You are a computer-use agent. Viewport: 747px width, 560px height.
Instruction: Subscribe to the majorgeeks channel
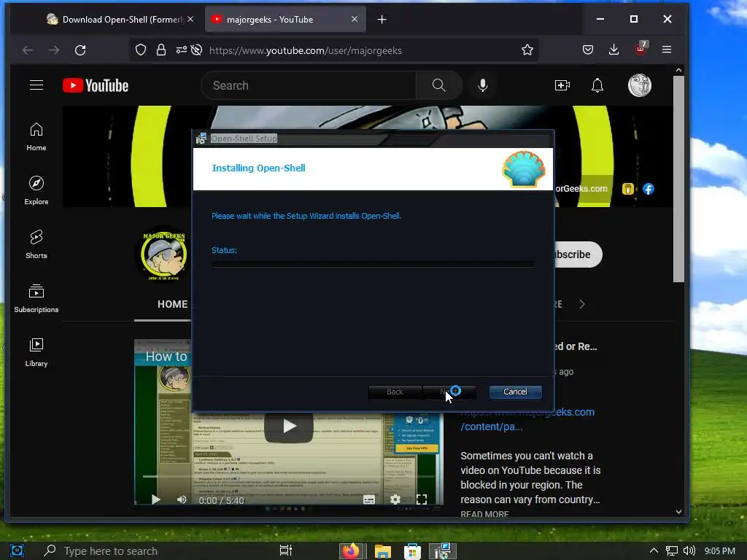pos(578,254)
